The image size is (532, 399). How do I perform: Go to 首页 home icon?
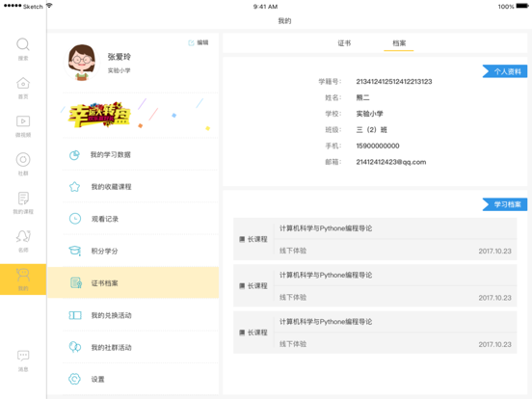click(x=23, y=83)
